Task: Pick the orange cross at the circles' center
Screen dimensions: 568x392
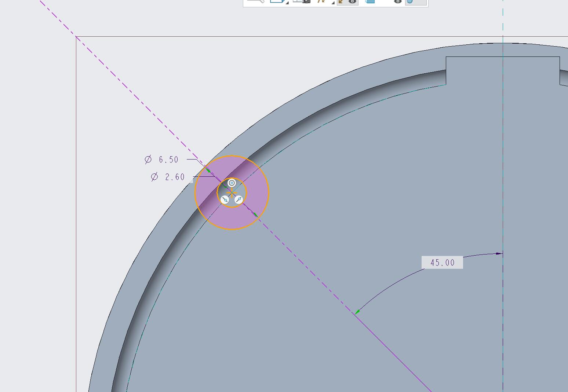Action: tap(232, 193)
